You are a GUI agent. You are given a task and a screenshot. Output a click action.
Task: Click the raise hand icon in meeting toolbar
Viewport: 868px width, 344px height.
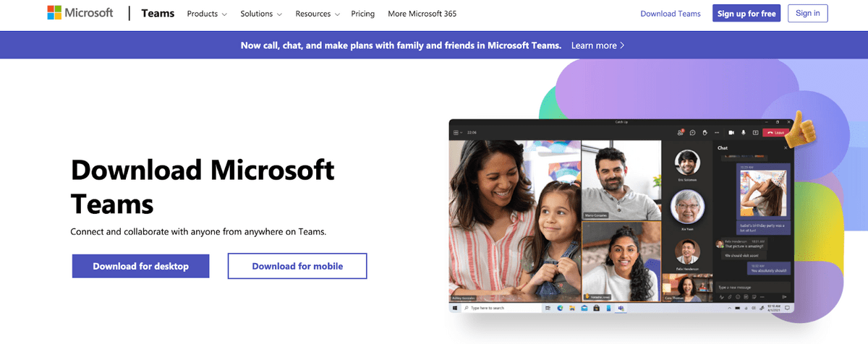coord(705,133)
